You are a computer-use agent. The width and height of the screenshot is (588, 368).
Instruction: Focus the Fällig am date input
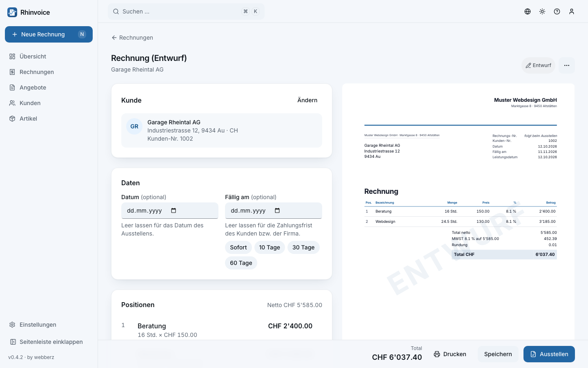pos(274,211)
